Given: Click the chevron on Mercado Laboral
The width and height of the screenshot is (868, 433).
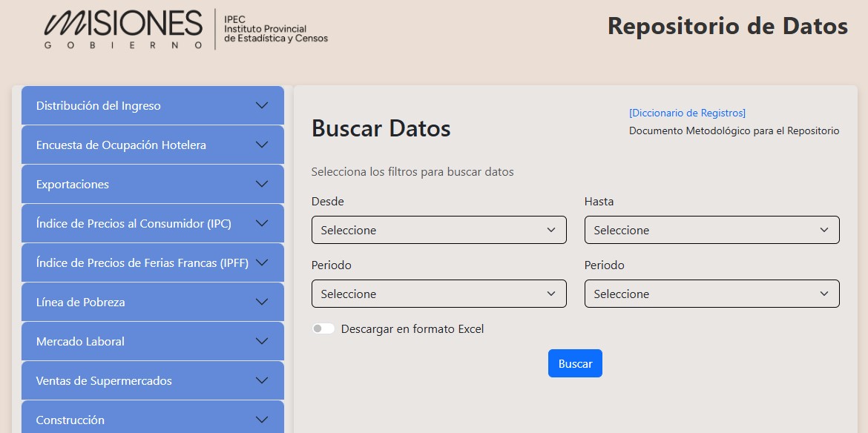Looking at the screenshot, I should tap(261, 341).
